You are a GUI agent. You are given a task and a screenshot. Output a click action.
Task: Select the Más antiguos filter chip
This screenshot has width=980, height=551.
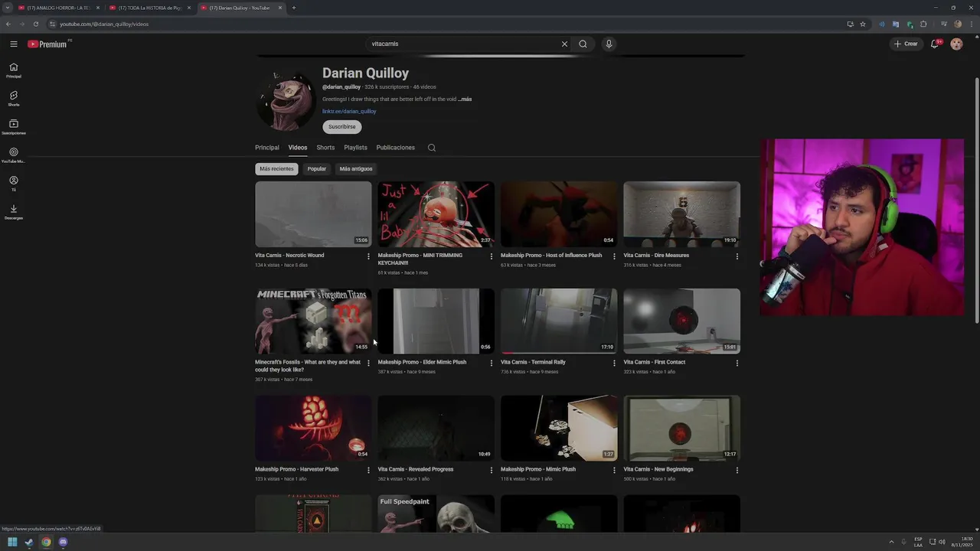pyautogui.click(x=356, y=168)
